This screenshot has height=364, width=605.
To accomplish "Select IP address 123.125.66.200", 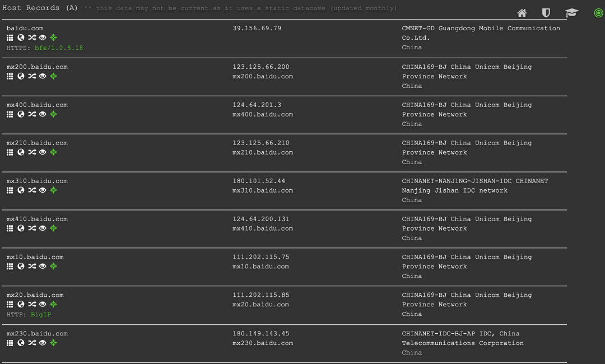I will point(261,67).
